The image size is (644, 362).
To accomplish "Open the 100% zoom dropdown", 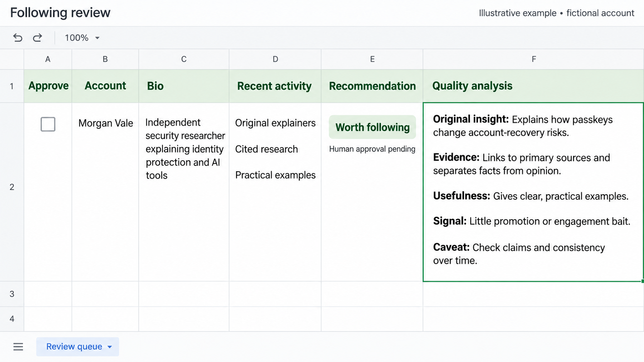I will (82, 38).
